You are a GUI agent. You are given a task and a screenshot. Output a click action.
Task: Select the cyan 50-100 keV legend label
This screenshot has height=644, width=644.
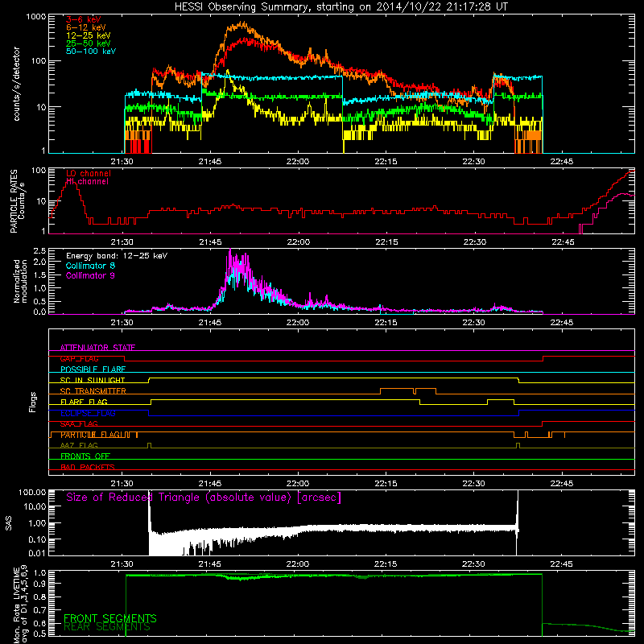tap(91, 52)
